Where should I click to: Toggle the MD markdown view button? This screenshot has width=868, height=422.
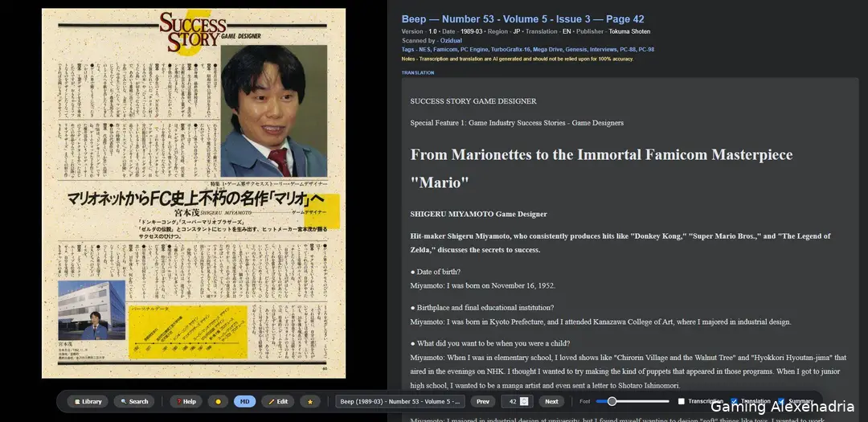244,402
